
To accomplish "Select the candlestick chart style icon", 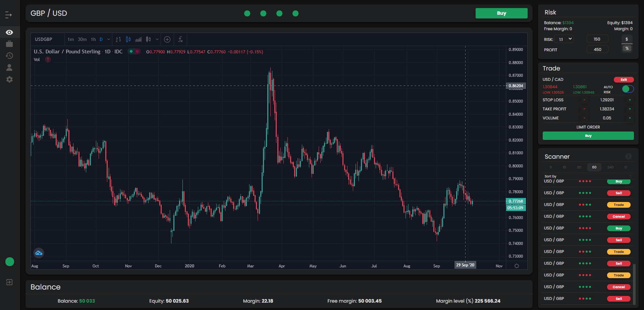I will (x=128, y=39).
